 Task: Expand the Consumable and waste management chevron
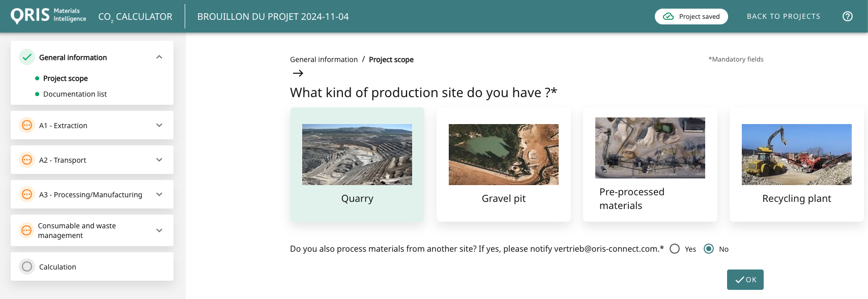click(159, 230)
